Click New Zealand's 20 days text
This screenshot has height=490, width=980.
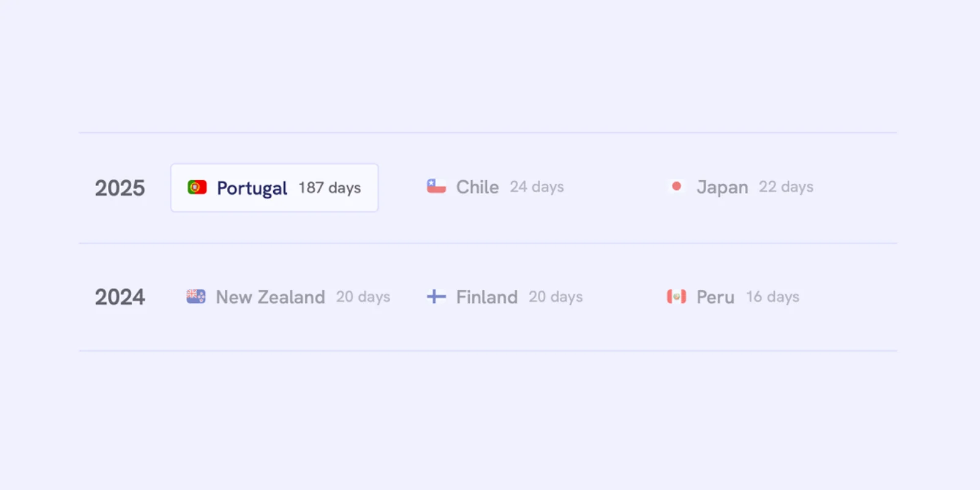(363, 297)
